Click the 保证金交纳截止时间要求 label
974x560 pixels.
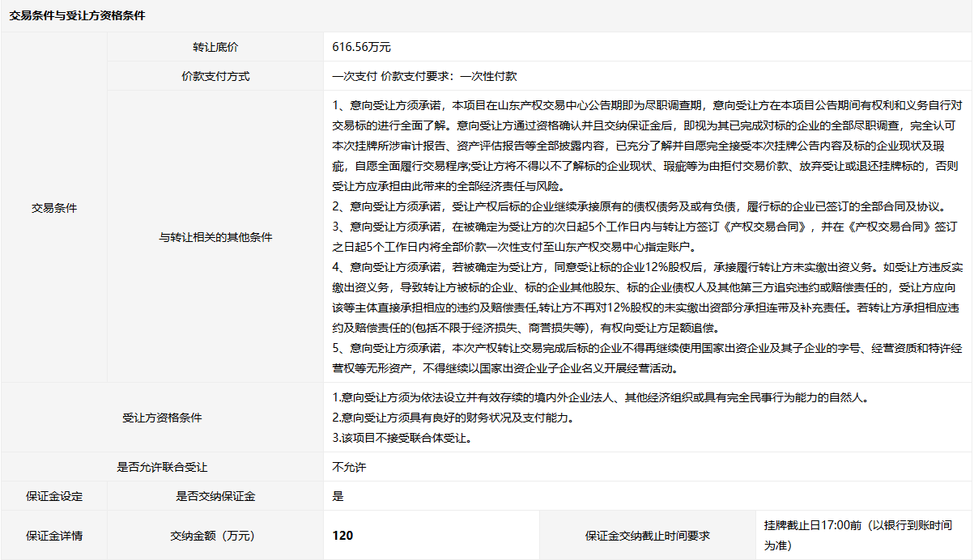(x=647, y=536)
